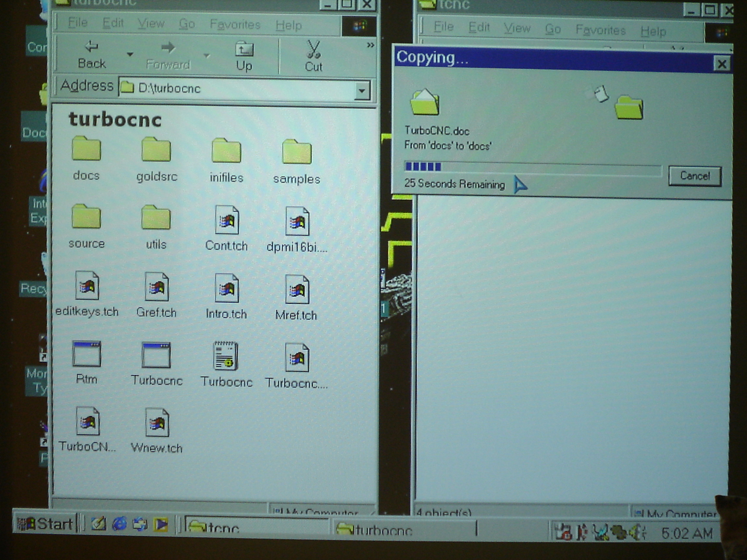Cancel the file copying operation
The image size is (747, 560).
click(x=695, y=176)
